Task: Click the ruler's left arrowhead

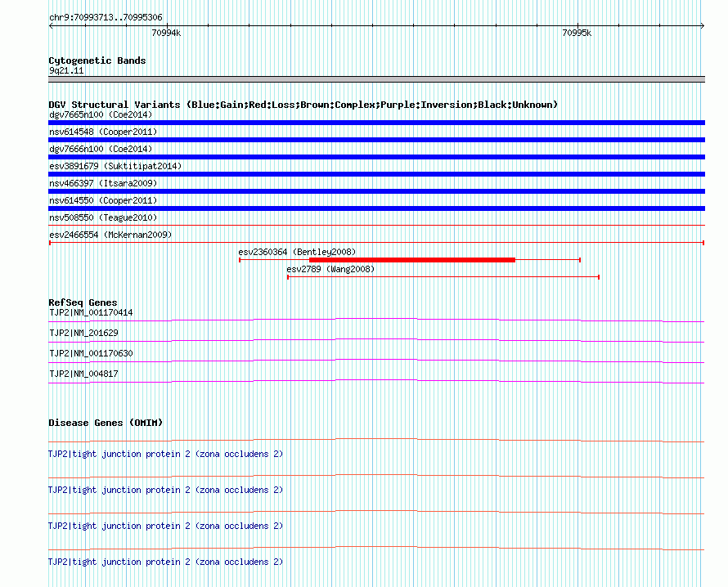Action: point(51,26)
